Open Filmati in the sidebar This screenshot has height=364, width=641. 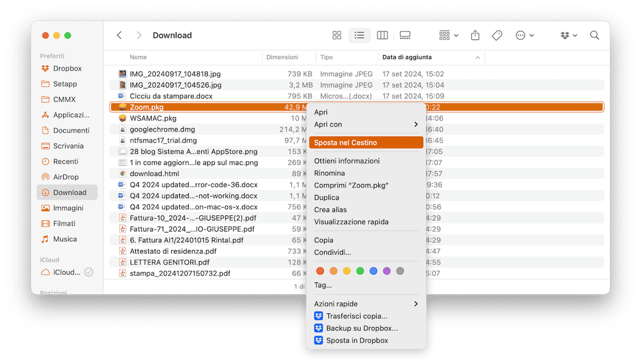point(67,223)
